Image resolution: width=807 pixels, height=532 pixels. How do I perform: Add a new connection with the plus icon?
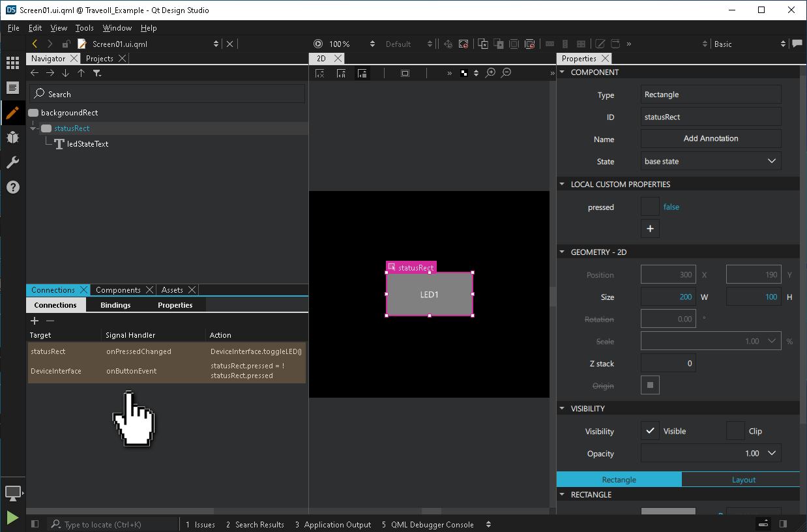[35, 321]
